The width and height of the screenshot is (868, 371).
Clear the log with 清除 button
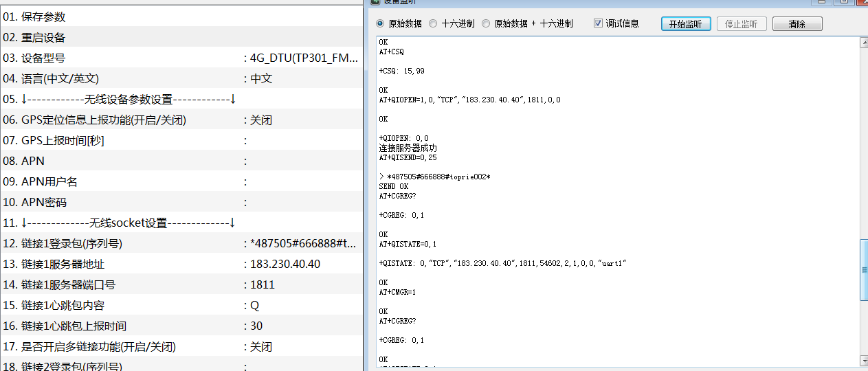click(797, 24)
